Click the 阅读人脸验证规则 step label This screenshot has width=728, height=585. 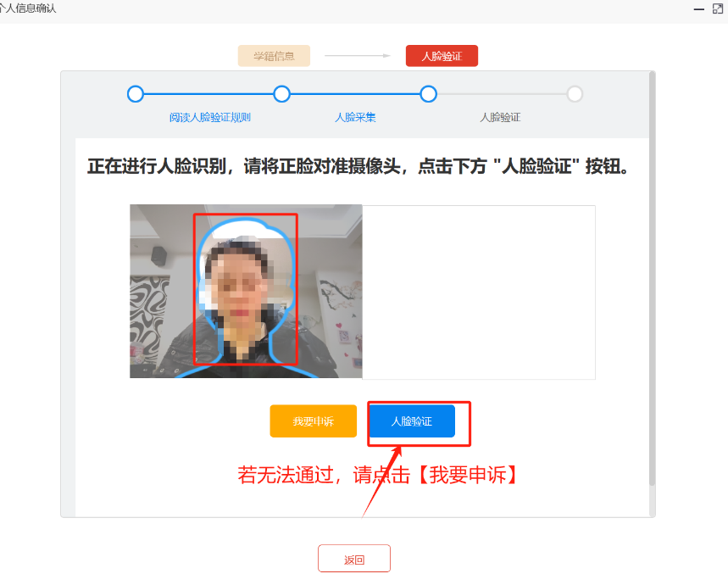tap(209, 117)
